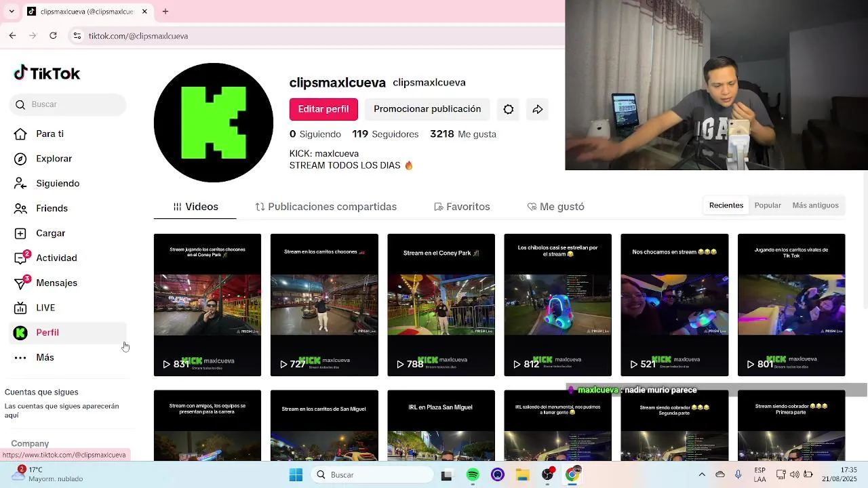This screenshot has height=488, width=868.
Task: Sort videos by Más antiguos
Action: [815, 205]
